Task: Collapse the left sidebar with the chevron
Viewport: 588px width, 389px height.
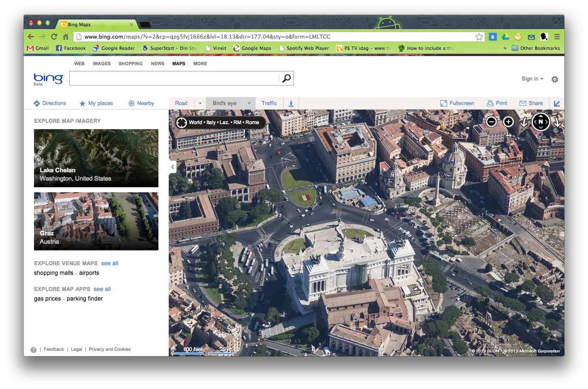Action: (x=172, y=167)
